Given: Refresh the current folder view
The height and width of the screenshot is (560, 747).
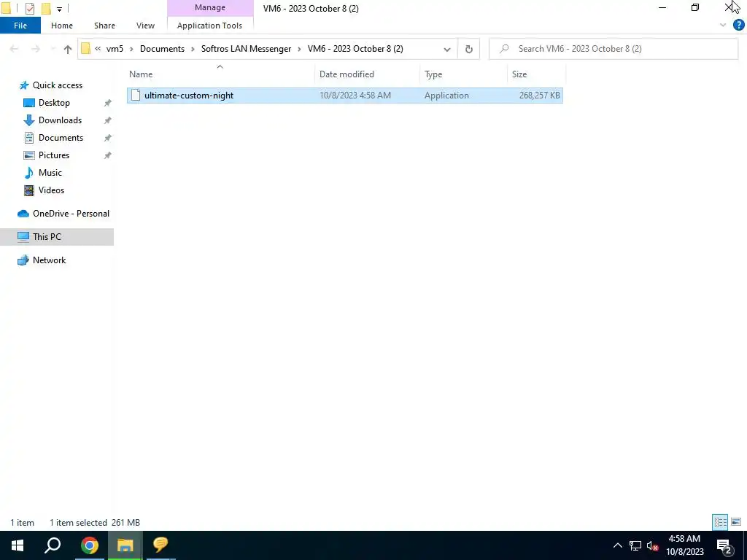Looking at the screenshot, I should coord(469,49).
